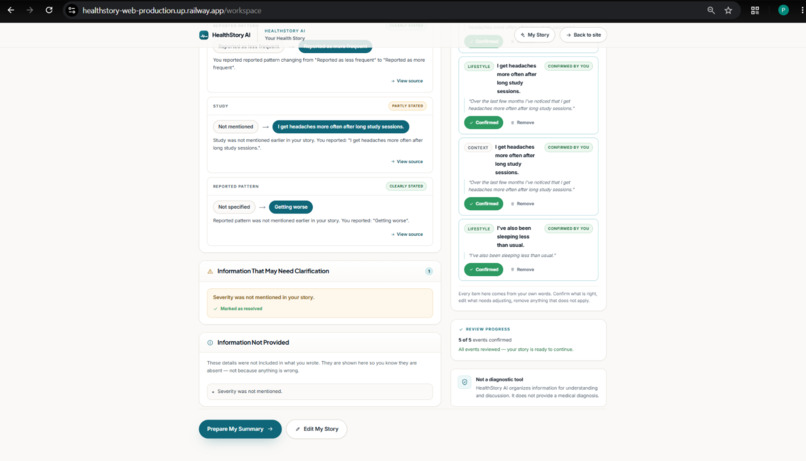Viewport: 806px width, 461px height.
Task: Toggle Confirmed on the sleeping less card
Action: coord(484,269)
